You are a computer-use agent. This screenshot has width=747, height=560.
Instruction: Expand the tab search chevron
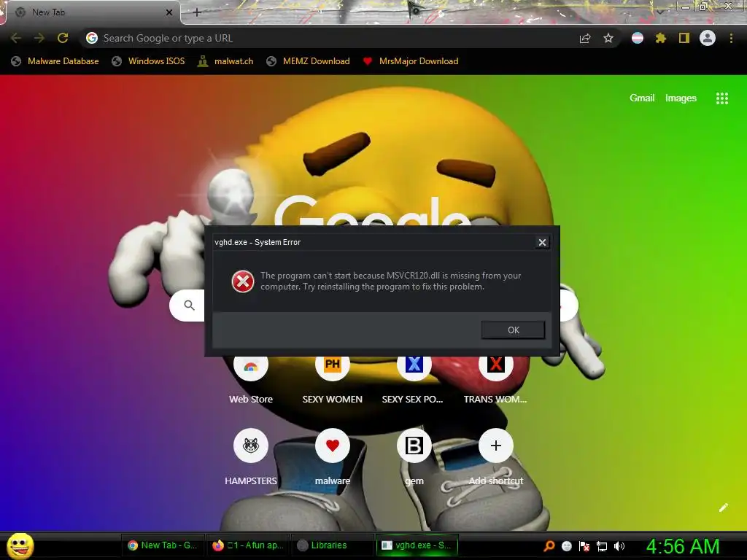point(659,12)
